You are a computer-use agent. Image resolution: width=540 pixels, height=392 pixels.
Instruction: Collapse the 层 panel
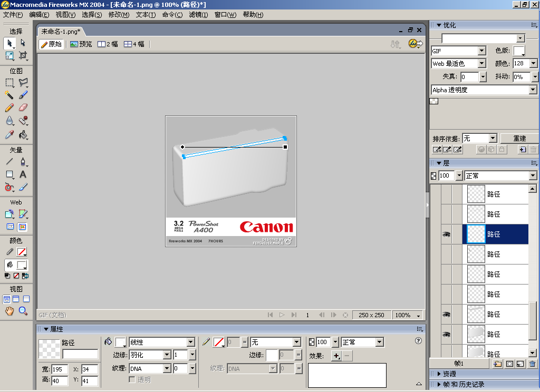coord(439,163)
